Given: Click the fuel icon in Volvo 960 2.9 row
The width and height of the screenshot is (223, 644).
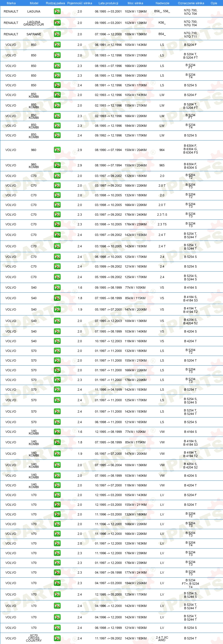Looking at the screenshot, I should click(57, 150).
